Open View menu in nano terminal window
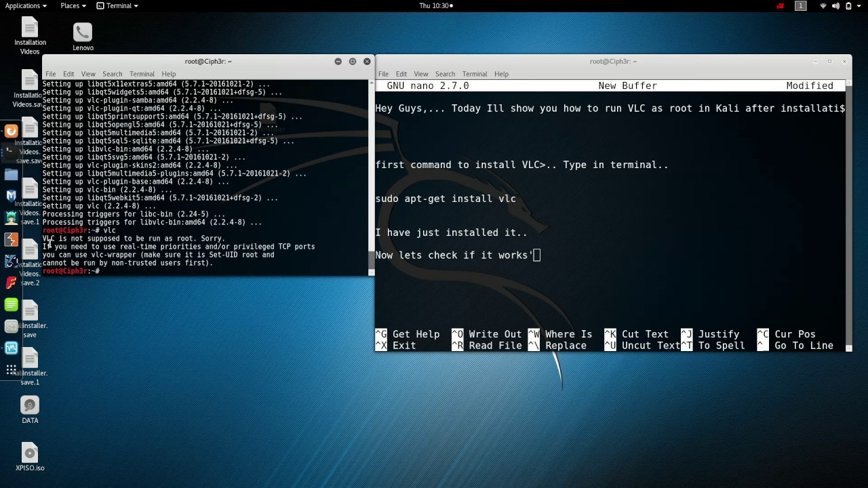The width and height of the screenshot is (868, 488). click(x=421, y=74)
